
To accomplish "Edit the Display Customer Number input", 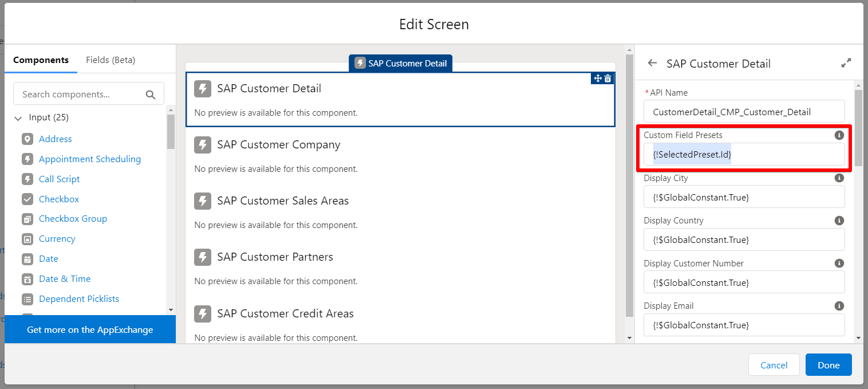I will click(744, 282).
